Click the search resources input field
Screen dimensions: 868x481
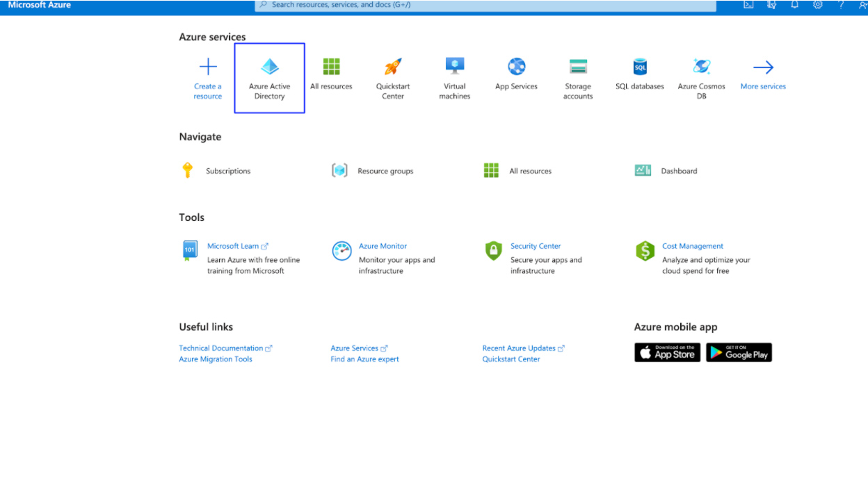(487, 5)
